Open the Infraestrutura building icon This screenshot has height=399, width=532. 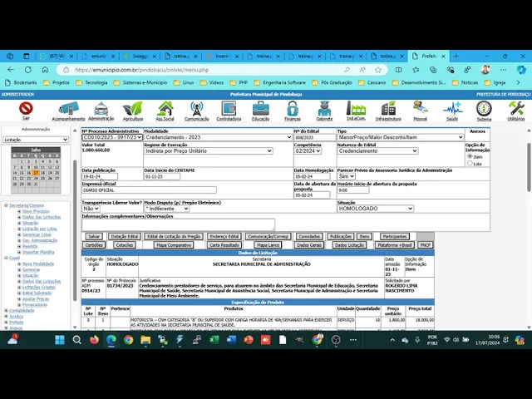pos(388,109)
